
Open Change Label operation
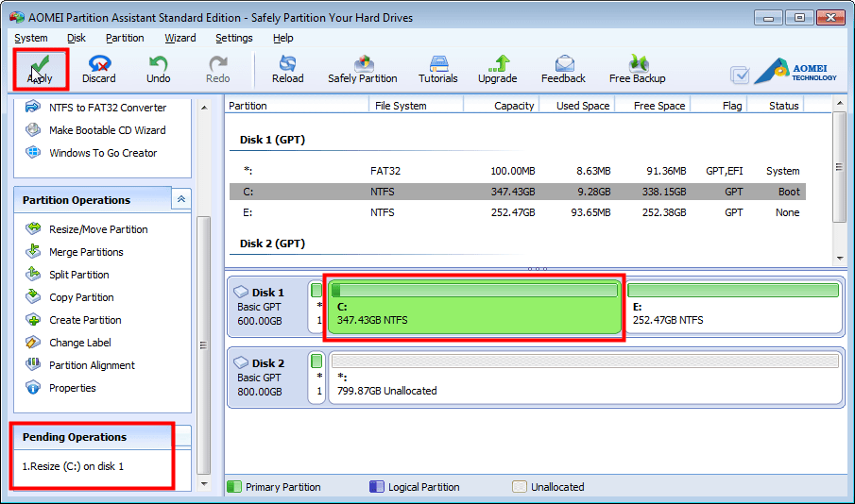click(x=68, y=343)
